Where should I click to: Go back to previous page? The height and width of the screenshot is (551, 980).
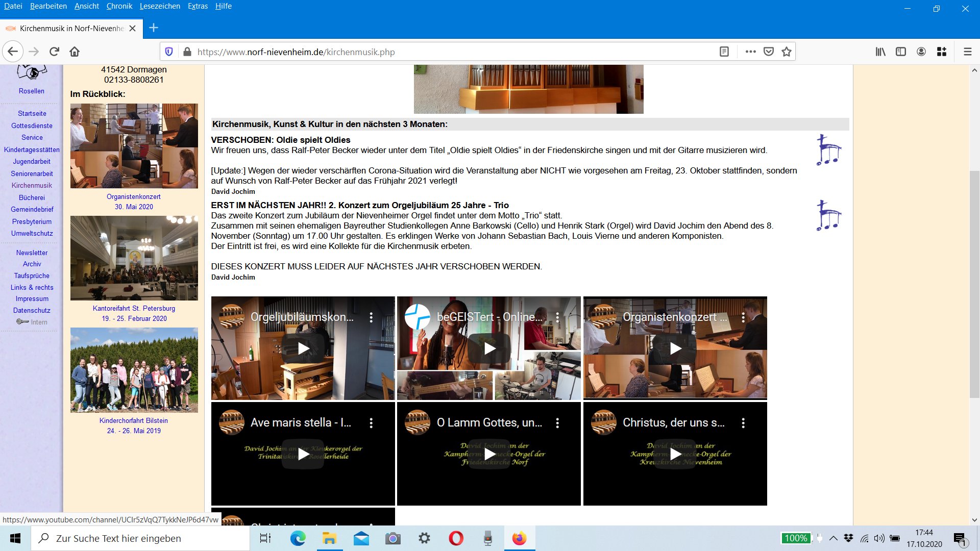(13, 52)
